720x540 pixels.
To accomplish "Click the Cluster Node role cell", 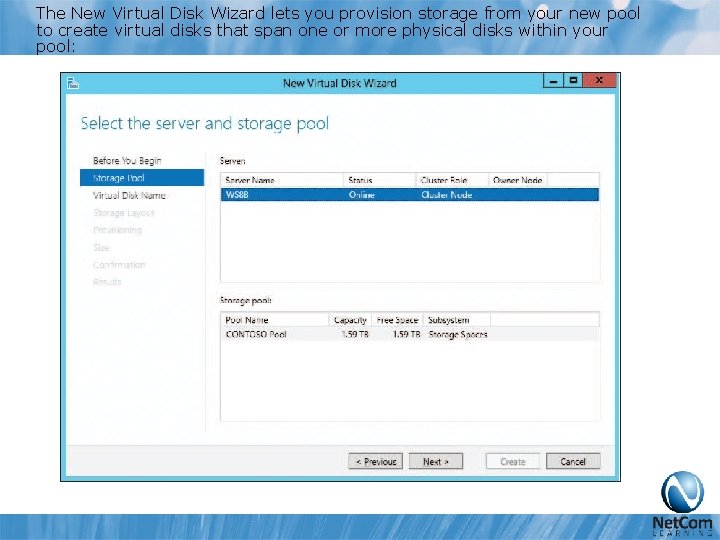I will [x=446, y=195].
